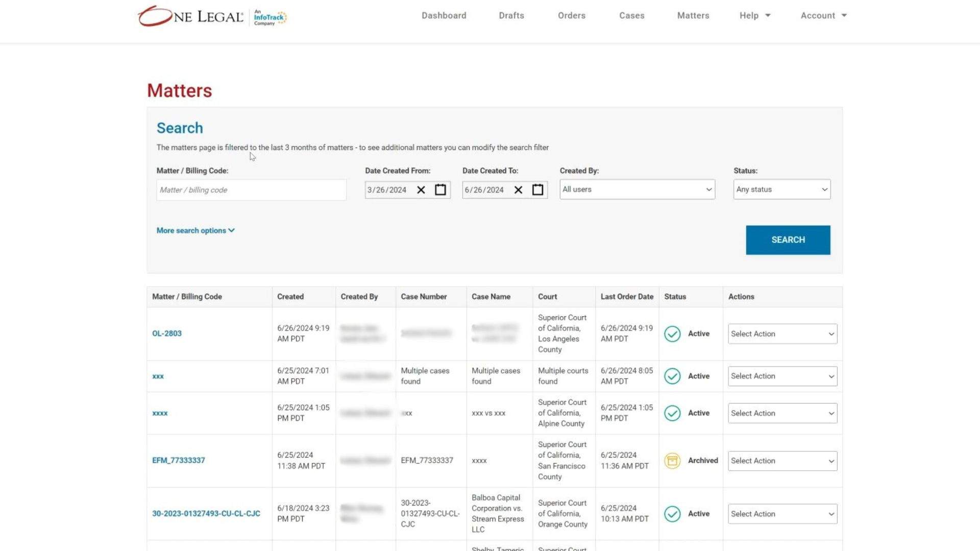Viewport: 980px width, 551px height.
Task: Open Select Action for EFM_77333337
Action: click(x=782, y=461)
